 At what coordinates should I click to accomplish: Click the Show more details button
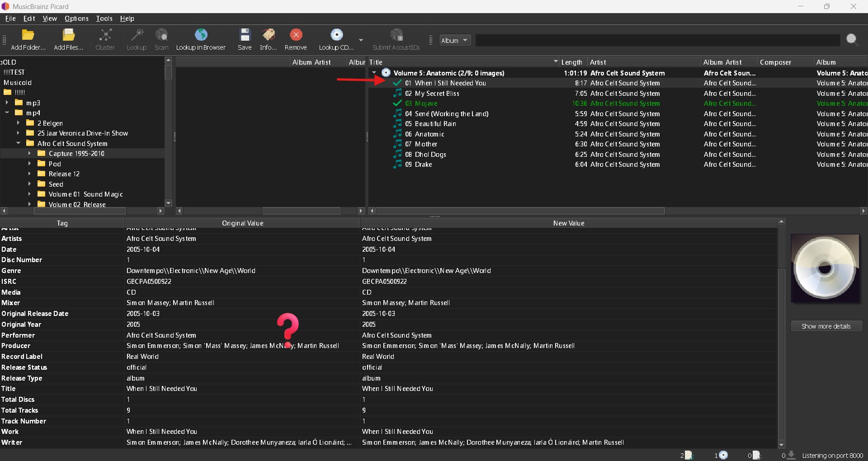tap(826, 326)
